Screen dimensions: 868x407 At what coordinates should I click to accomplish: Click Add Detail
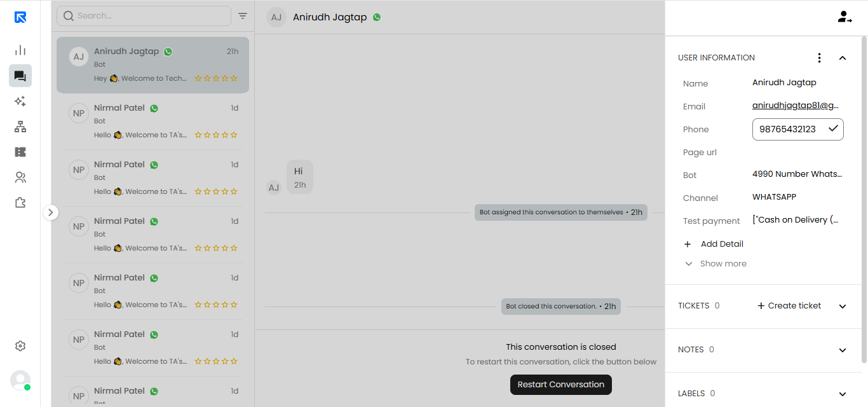tap(722, 244)
